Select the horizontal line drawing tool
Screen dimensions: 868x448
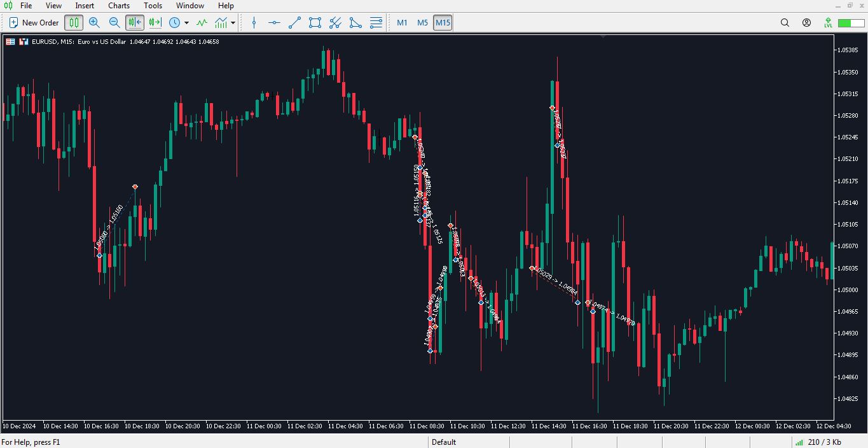pos(274,22)
